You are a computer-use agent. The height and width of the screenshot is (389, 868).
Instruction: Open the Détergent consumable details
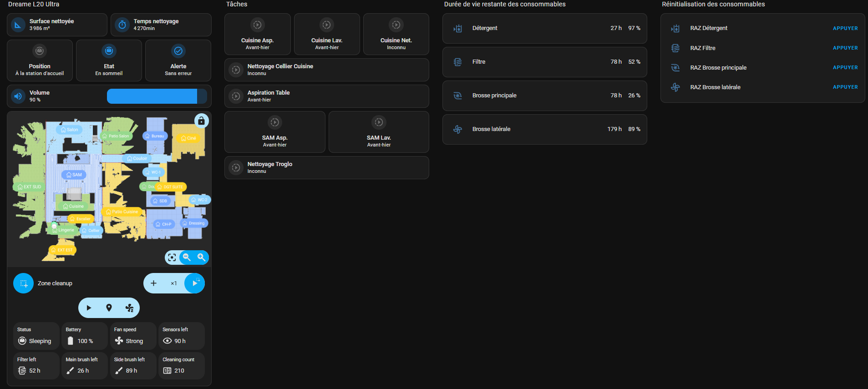click(x=545, y=28)
